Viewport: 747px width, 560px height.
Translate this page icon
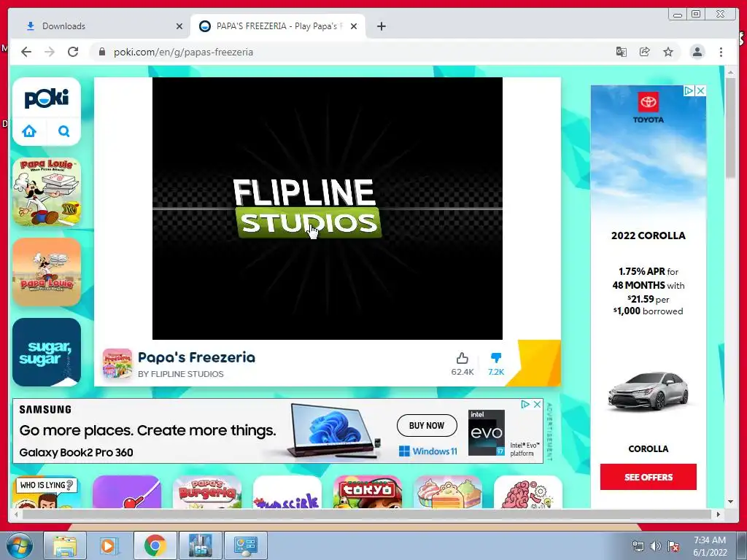622,52
